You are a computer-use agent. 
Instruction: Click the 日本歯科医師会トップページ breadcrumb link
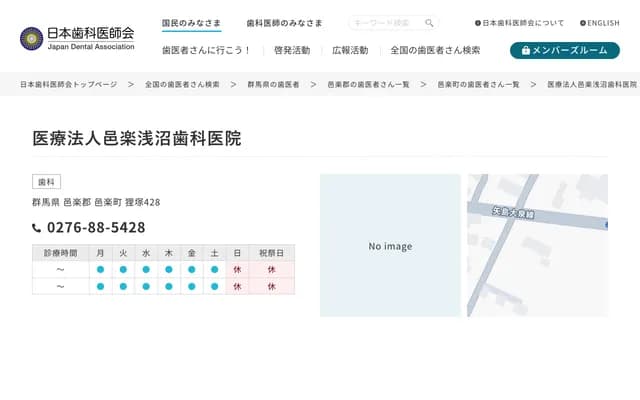pos(67,85)
